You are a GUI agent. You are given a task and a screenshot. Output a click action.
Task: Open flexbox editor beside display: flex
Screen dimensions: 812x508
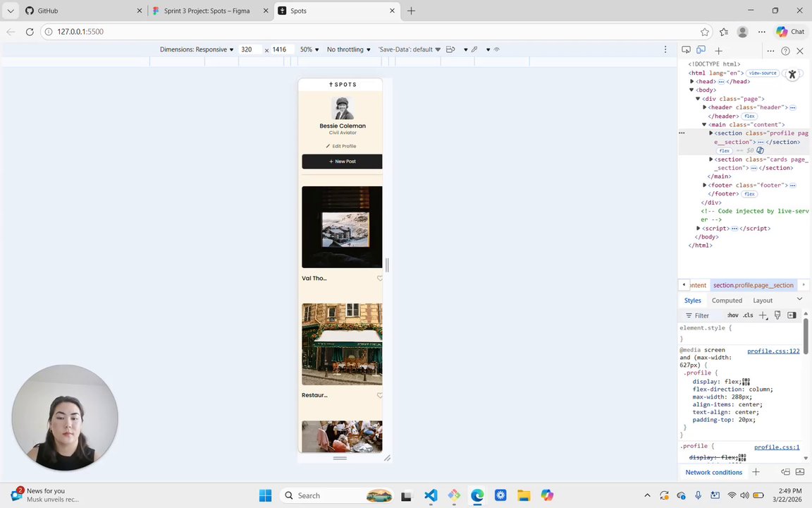[x=746, y=382]
